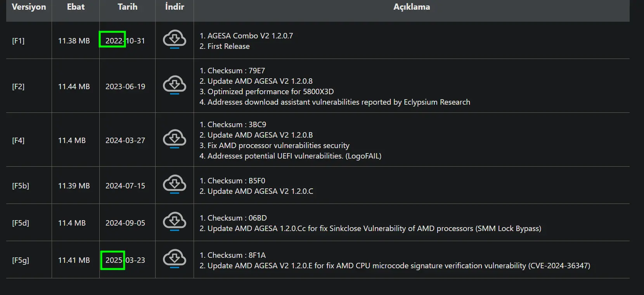Viewport: 644px width, 295px height.
Task: Click Update AMD AGESA V2 1.2.0.B line
Action: pos(256,135)
